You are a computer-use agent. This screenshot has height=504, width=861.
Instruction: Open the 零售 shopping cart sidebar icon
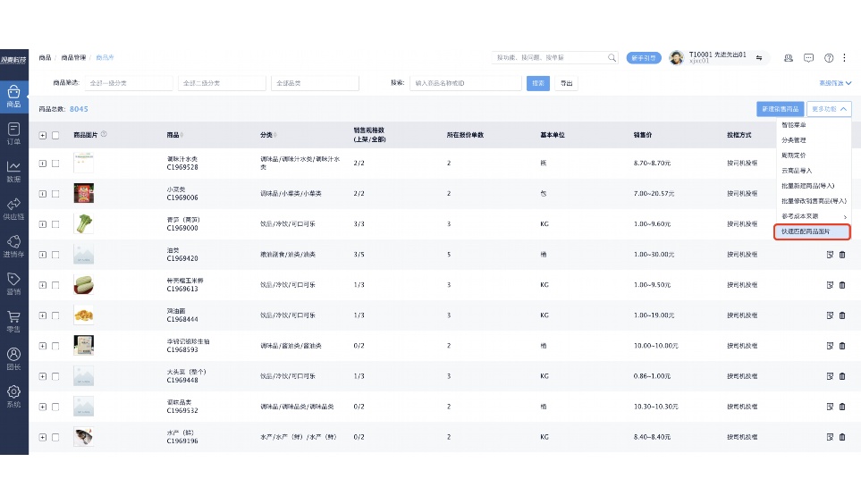[13, 321]
